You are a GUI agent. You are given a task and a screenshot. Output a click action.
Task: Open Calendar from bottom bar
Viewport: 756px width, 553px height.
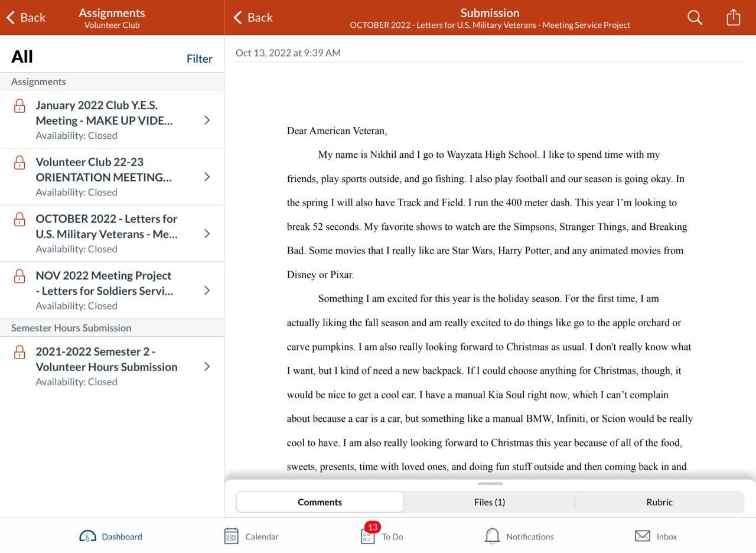tap(251, 536)
